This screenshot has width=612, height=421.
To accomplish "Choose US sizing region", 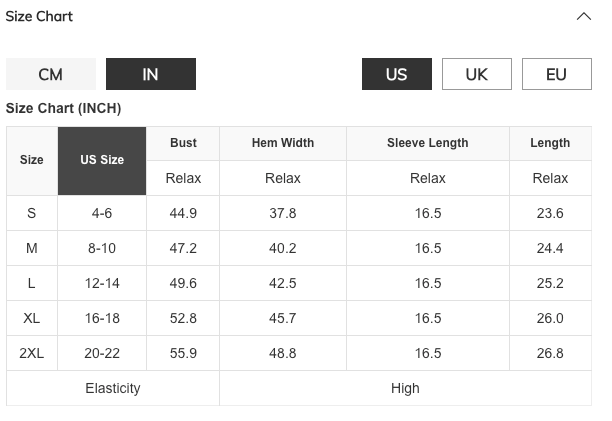I will pos(397,75).
